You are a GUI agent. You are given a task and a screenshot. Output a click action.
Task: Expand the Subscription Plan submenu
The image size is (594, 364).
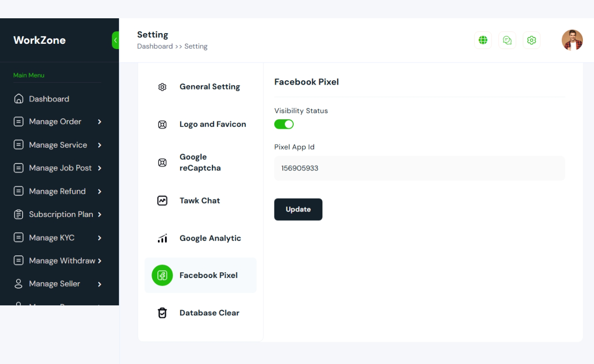(x=100, y=214)
